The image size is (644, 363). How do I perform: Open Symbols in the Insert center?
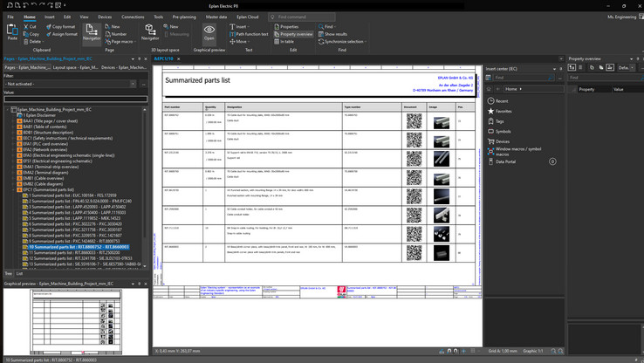click(504, 131)
